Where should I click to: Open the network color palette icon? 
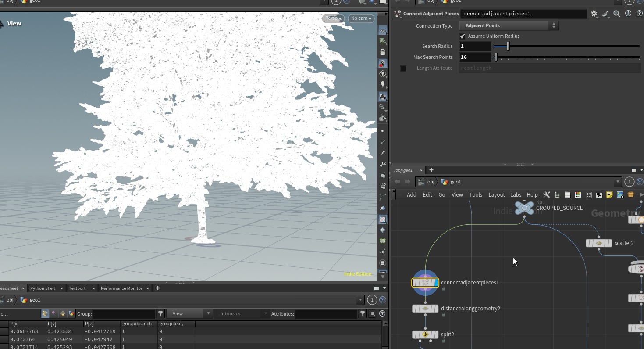578,194
